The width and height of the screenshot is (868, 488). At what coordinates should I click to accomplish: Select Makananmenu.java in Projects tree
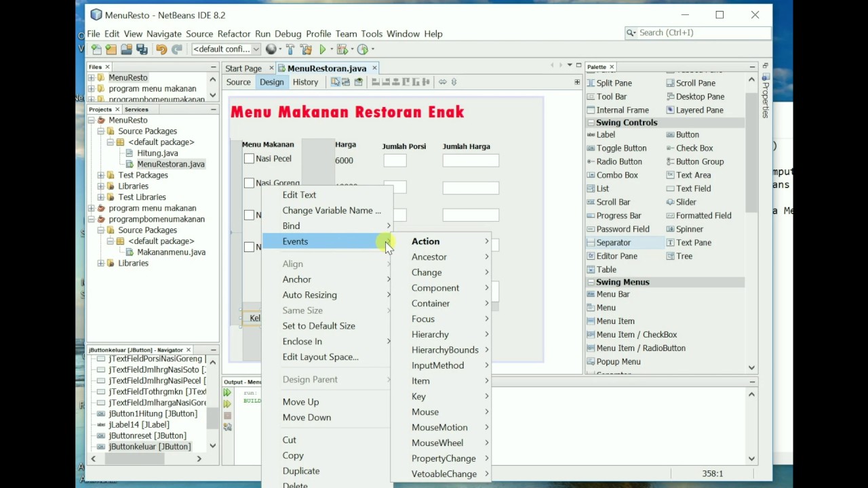[x=172, y=252]
